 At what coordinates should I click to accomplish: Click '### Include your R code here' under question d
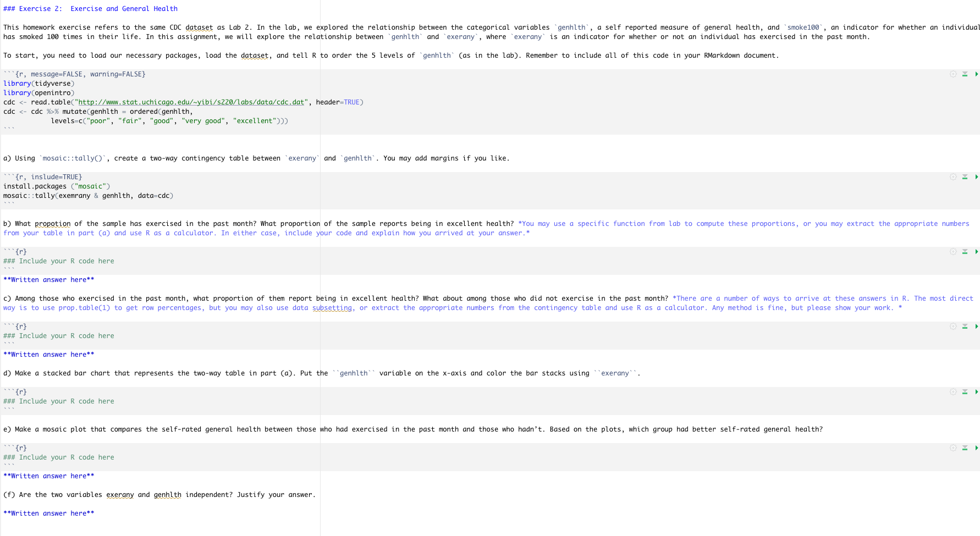59,401
